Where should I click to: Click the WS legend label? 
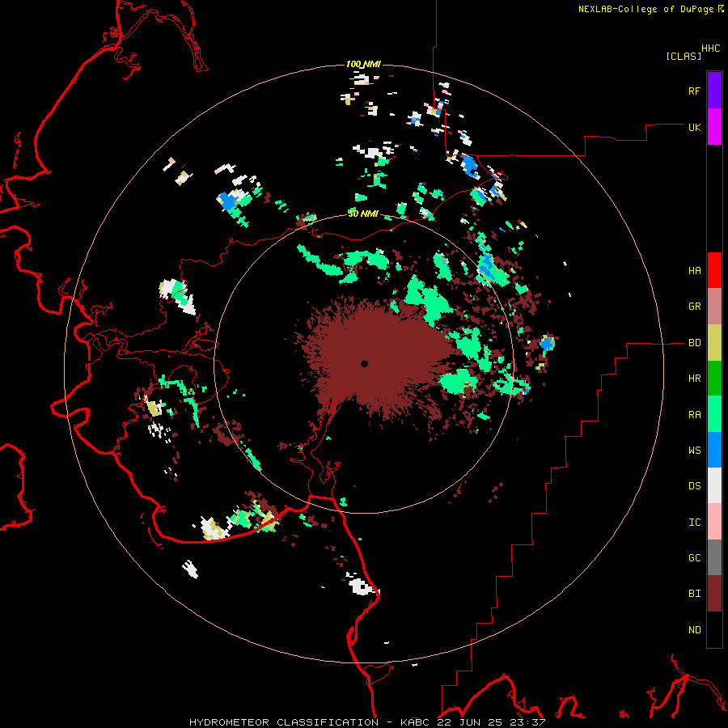(x=694, y=450)
